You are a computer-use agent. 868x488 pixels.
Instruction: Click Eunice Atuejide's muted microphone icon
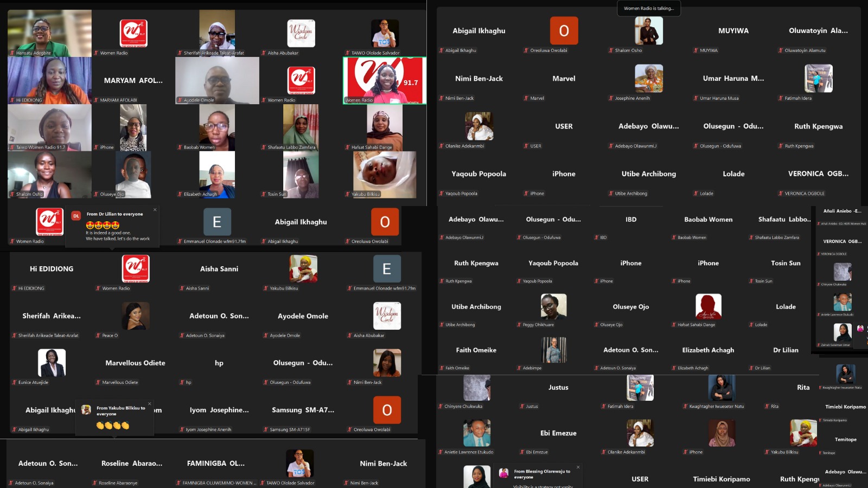[15, 382]
